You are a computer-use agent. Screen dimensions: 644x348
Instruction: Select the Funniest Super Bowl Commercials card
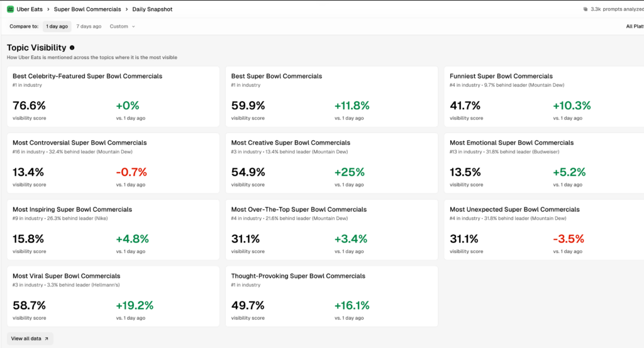pos(543,96)
